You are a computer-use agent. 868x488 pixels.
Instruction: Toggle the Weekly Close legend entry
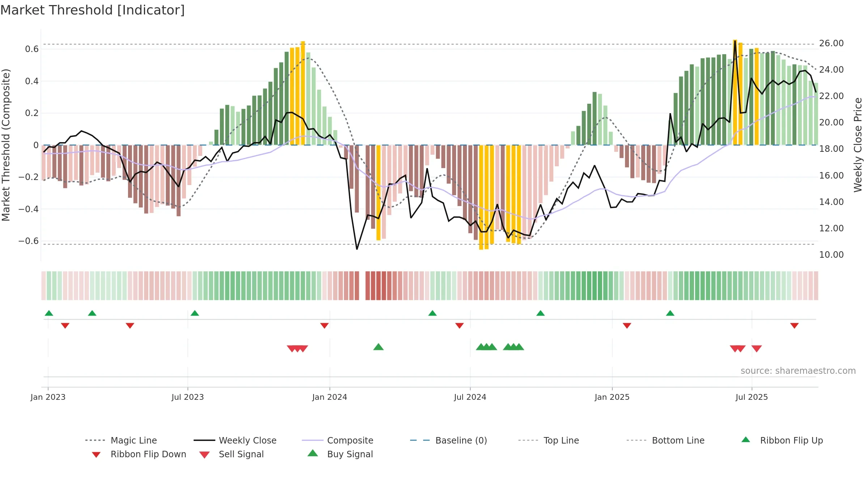(235, 440)
